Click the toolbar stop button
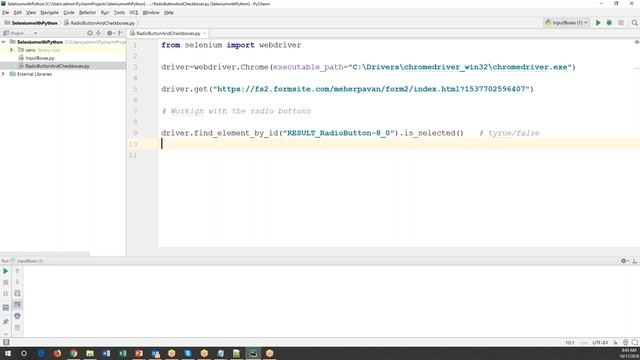640x360 pixels. (x=621, y=23)
